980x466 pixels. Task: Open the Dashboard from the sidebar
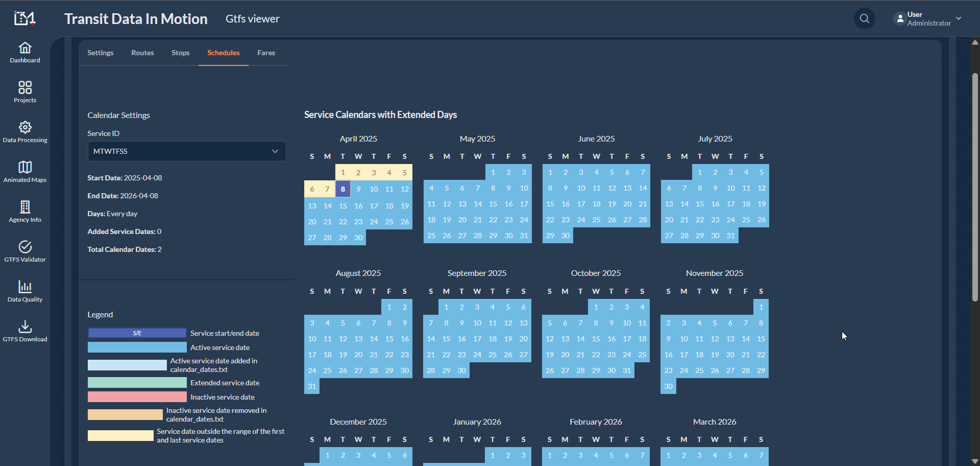point(25,53)
